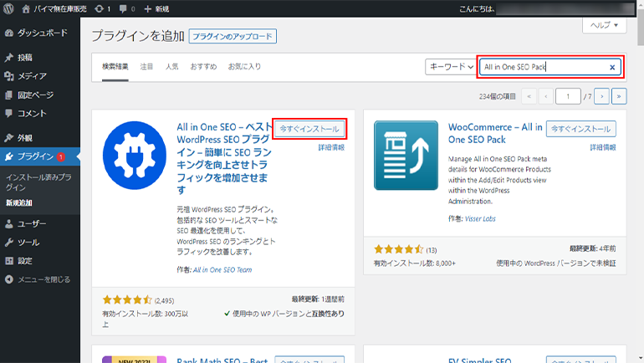Viewport: 644px width, 363px height.
Task: Open WooCommerce – All in One SEO Pack title
Action: (495, 134)
